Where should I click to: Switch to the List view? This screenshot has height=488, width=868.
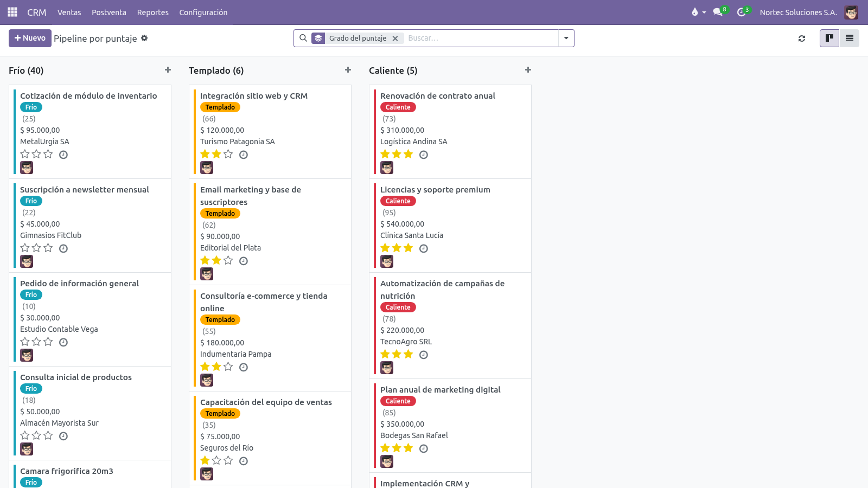(849, 38)
